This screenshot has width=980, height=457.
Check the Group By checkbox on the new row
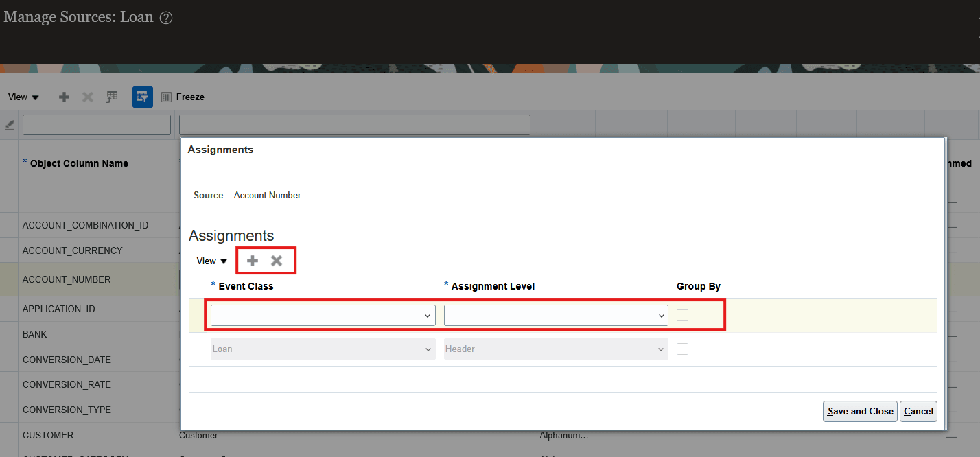(x=682, y=314)
